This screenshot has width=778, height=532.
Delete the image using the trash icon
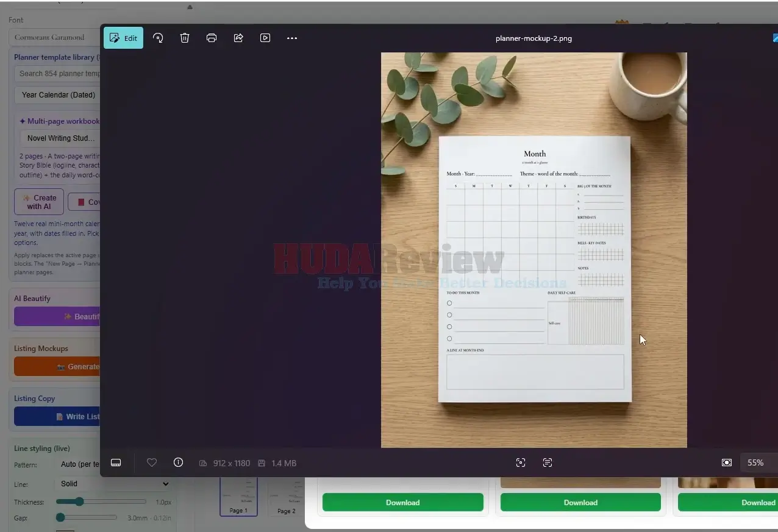pyautogui.click(x=185, y=38)
